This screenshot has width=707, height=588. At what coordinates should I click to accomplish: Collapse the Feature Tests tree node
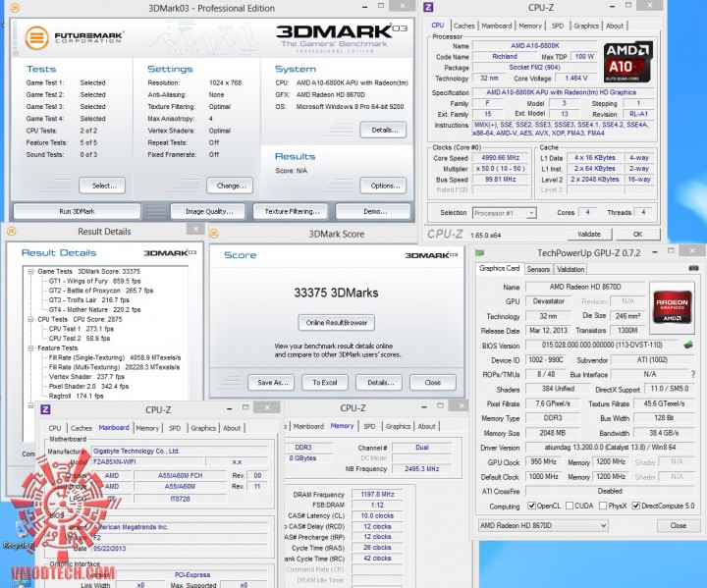(x=31, y=348)
